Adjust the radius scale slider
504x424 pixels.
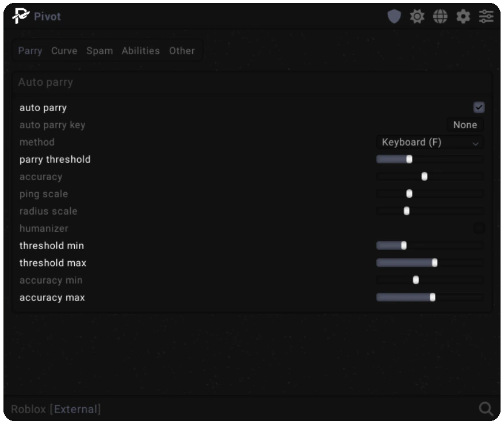[x=430, y=211]
